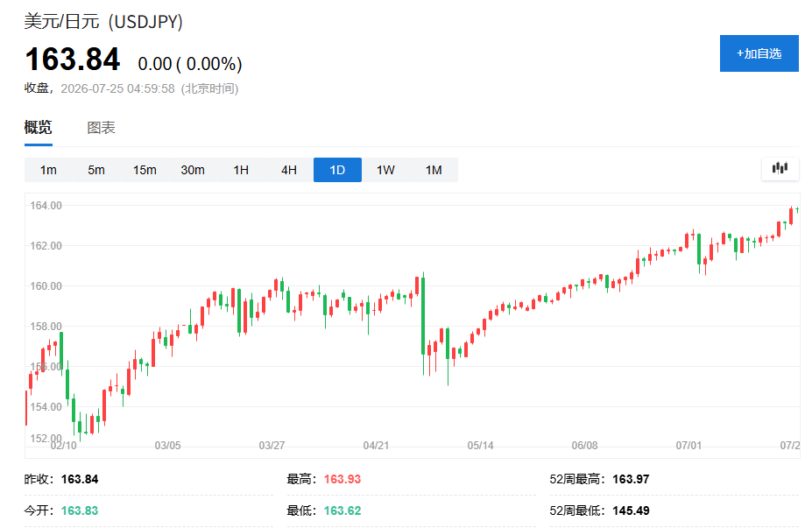Click the 03/05 date axis label
The width and height of the screenshot is (812, 528).
168,445
